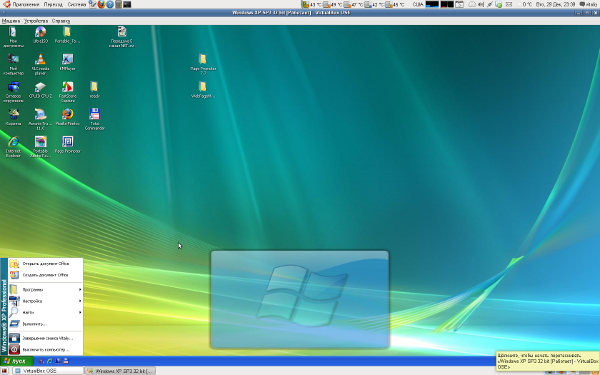Viewport: 600px width, 375px height.
Task: Click the first temperature sensor applet
Action: [x=311, y=4]
